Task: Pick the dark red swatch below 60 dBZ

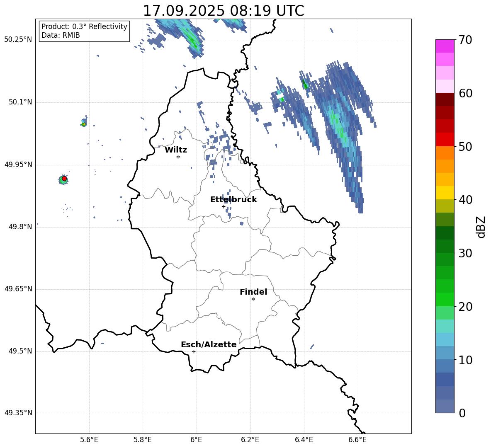Action: pos(445,99)
